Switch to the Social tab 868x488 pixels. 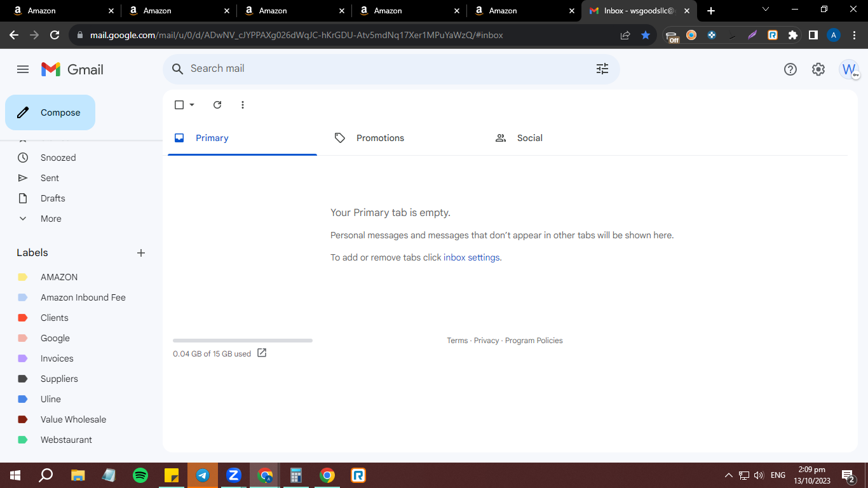(x=564, y=138)
